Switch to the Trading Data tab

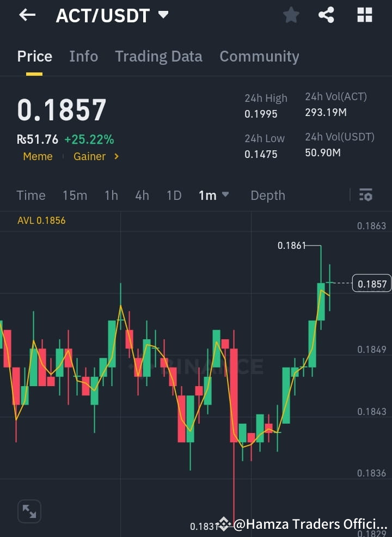click(x=158, y=56)
